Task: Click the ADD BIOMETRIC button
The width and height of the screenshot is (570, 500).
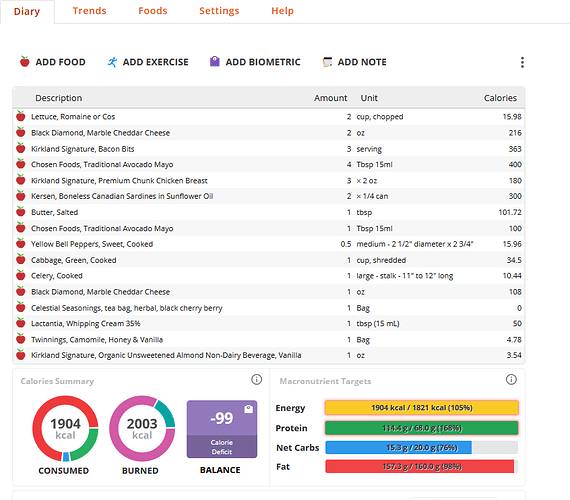Action: (255, 62)
